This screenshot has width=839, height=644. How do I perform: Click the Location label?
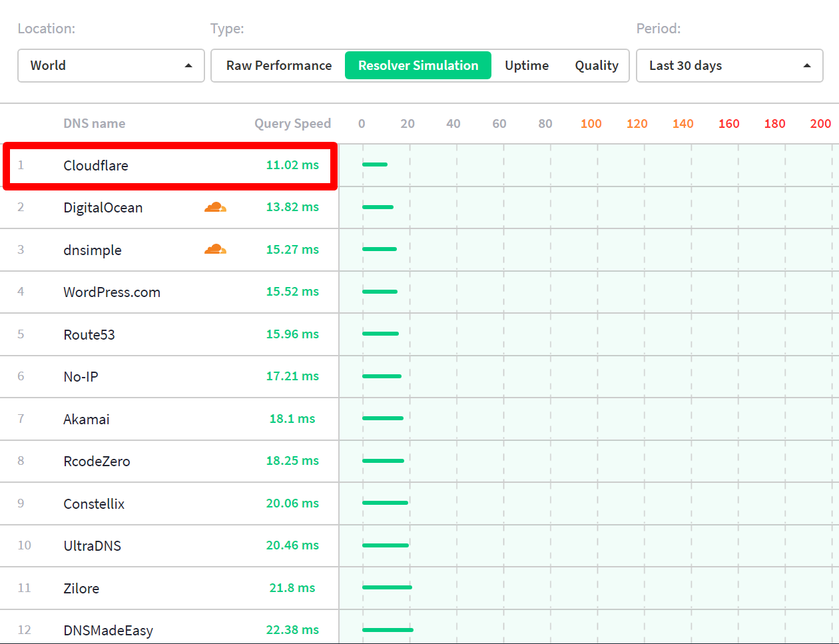point(47,29)
